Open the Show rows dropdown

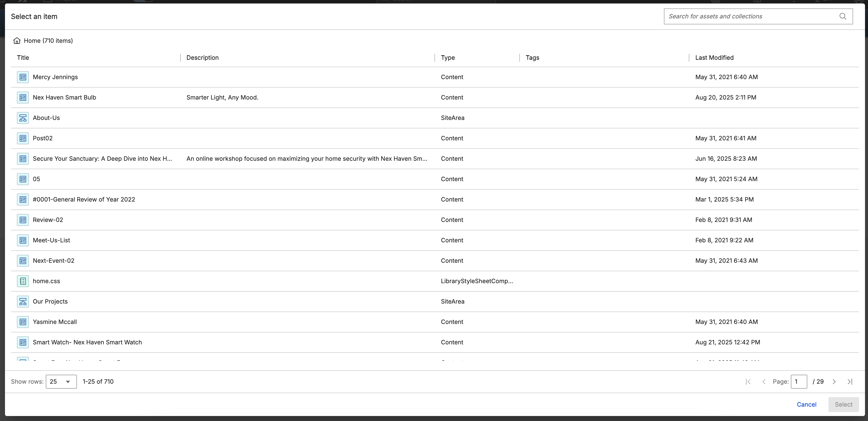coord(61,382)
